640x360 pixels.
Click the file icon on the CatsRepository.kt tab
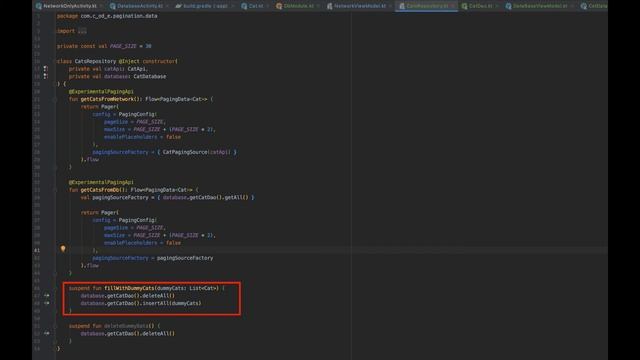coord(402,6)
